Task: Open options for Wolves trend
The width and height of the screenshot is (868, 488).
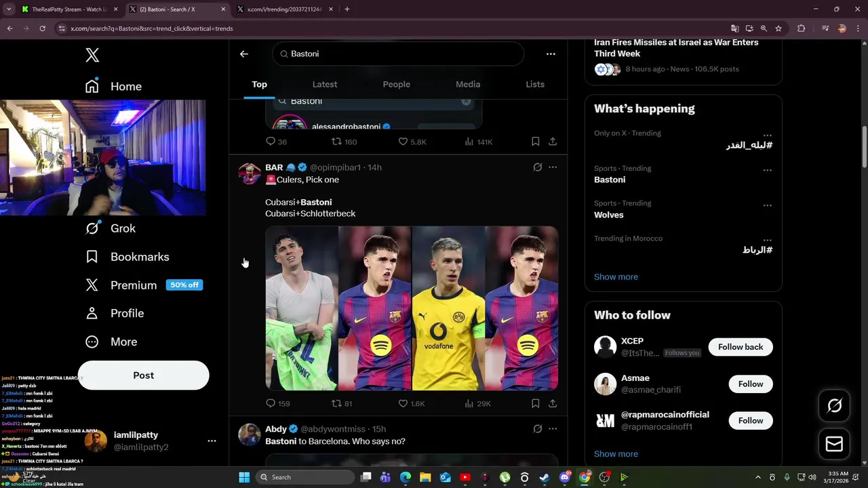Action: (767, 205)
